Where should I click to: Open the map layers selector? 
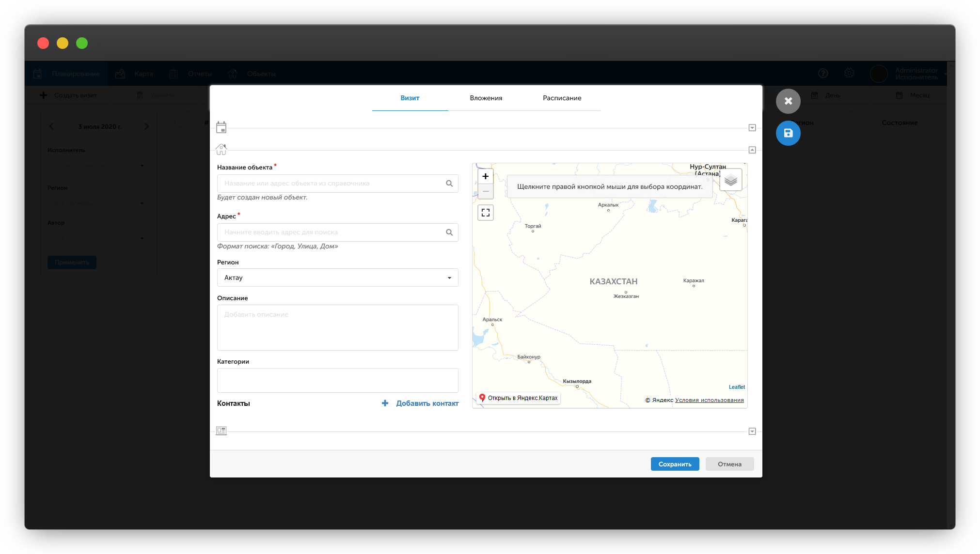[x=730, y=181]
